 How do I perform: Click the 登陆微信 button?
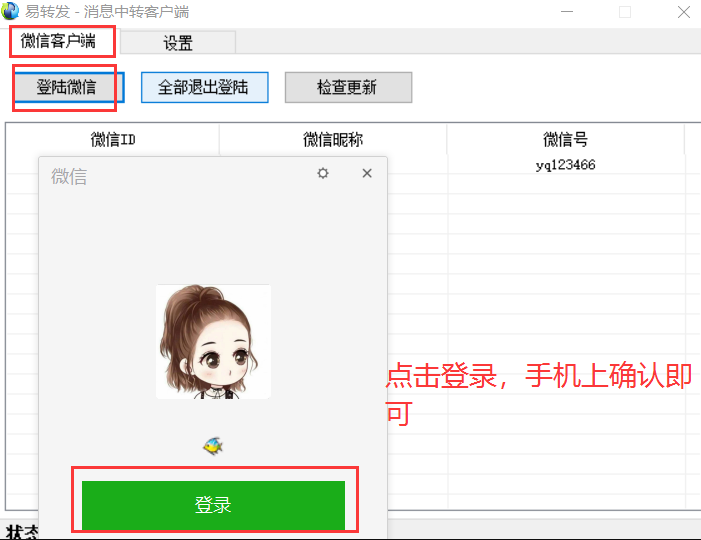(x=67, y=87)
